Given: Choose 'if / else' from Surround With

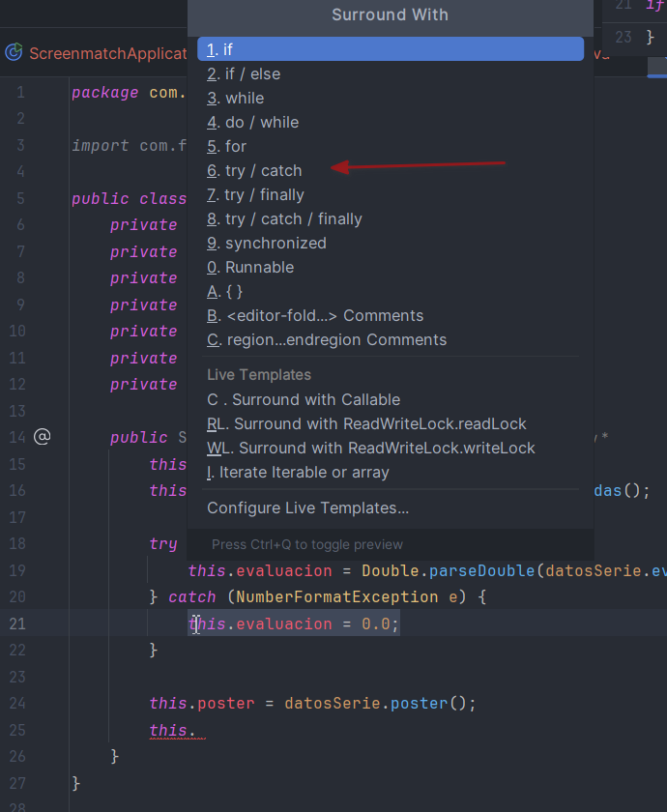Looking at the screenshot, I should (391, 74).
